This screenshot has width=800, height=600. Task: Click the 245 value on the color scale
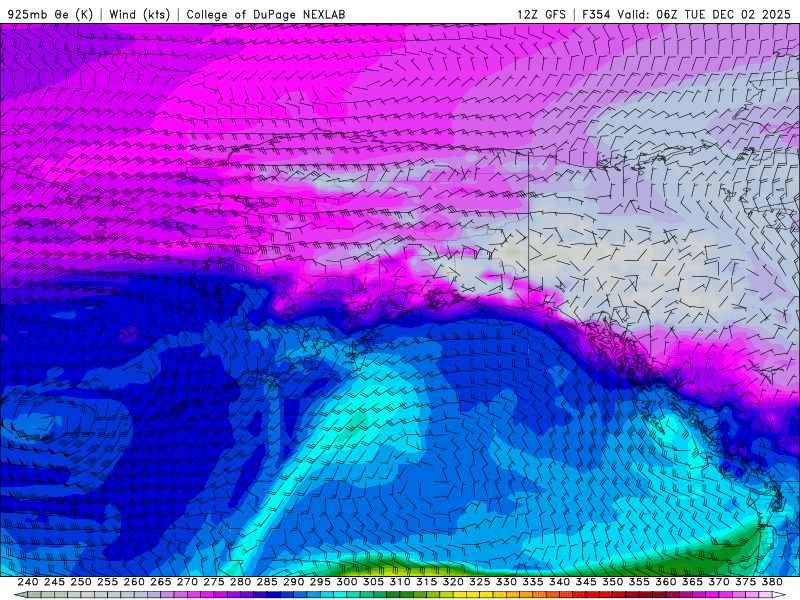tap(54, 582)
